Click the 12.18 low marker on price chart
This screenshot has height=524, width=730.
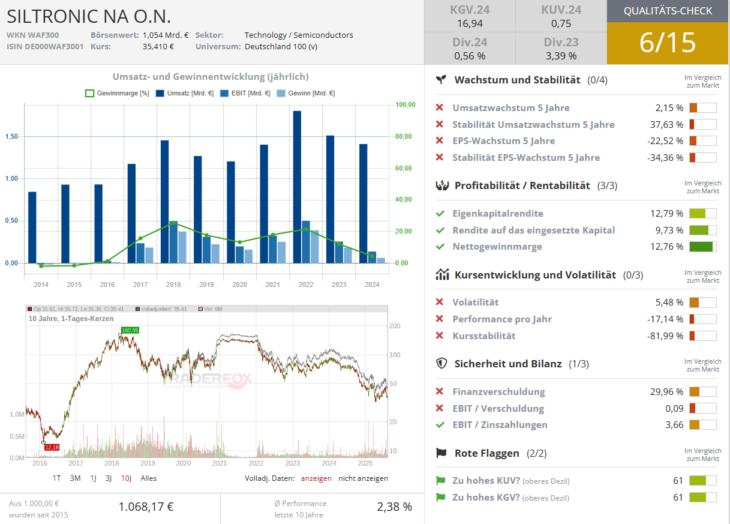coord(52,447)
